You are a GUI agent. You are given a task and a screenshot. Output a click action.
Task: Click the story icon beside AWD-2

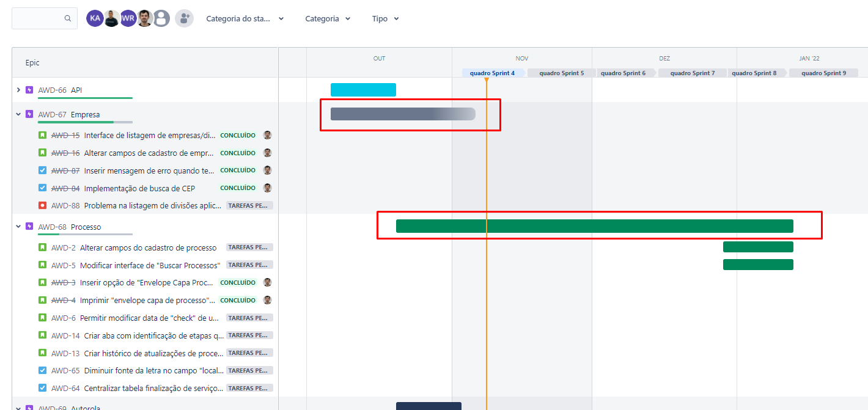coord(43,247)
